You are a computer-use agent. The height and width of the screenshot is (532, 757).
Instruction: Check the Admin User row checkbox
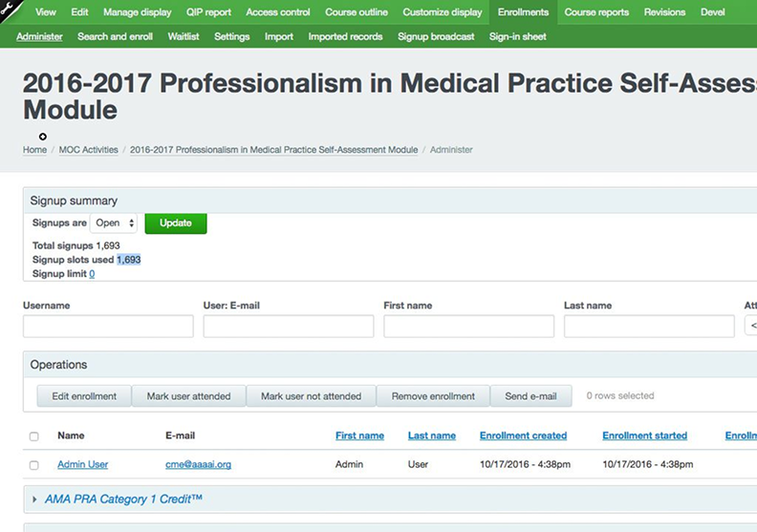(x=34, y=465)
